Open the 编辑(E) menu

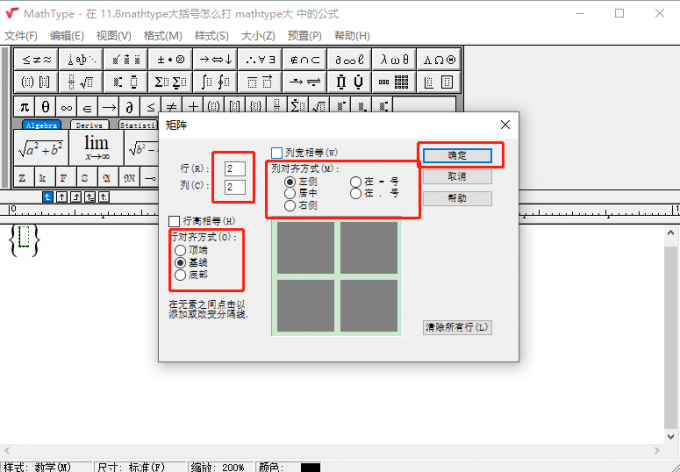67,36
